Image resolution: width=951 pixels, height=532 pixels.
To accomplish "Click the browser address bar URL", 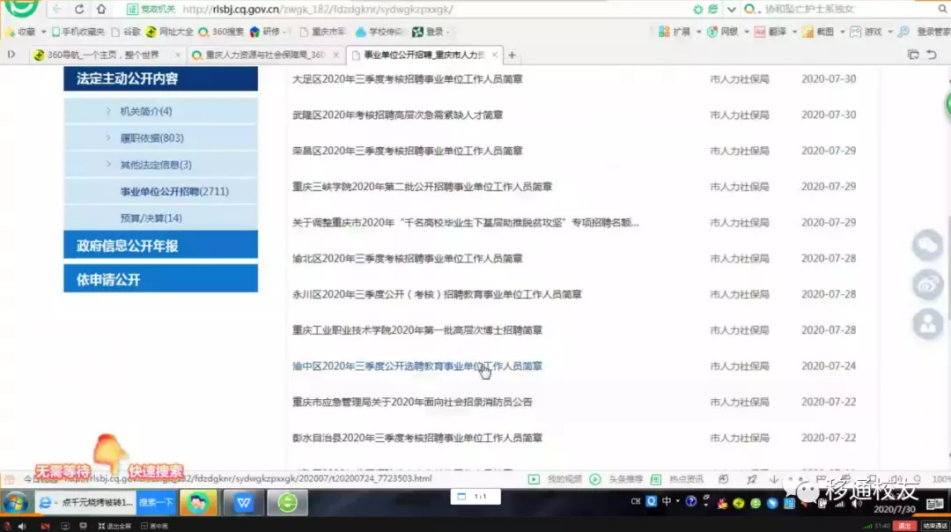I will tap(320, 9).
